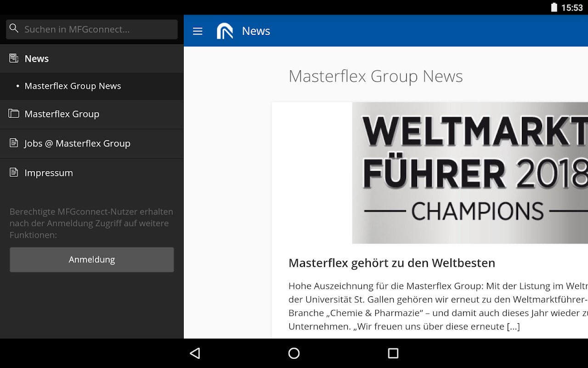588x368 pixels.
Task: Open the News menu section
Action: point(92,58)
